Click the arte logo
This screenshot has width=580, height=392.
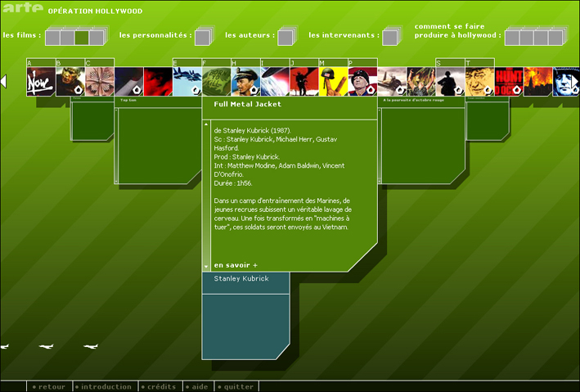tap(23, 7)
